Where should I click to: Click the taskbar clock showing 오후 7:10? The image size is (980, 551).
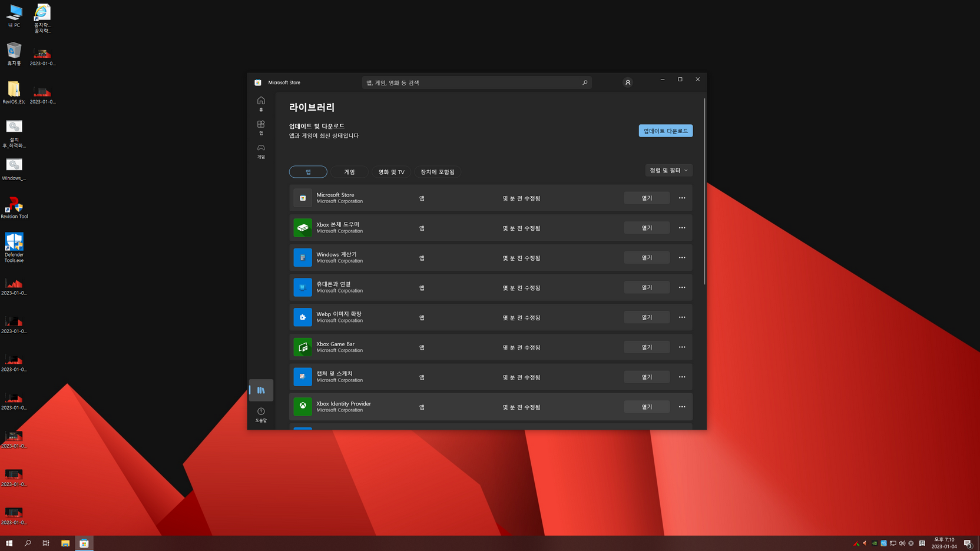point(944,543)
